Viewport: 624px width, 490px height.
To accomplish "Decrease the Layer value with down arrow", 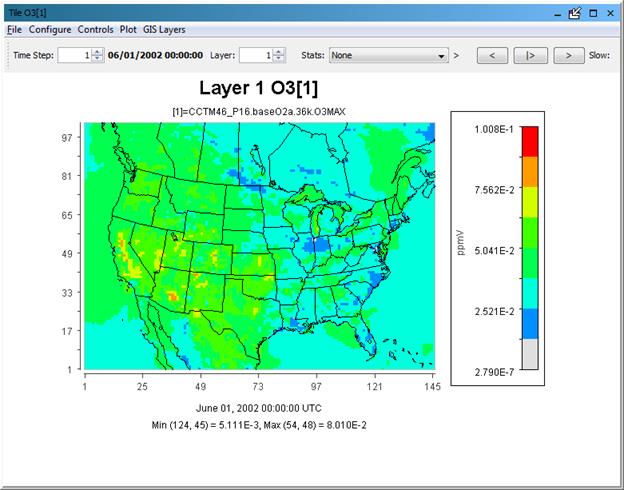I will pyautogui.click(x=279, y=59).
